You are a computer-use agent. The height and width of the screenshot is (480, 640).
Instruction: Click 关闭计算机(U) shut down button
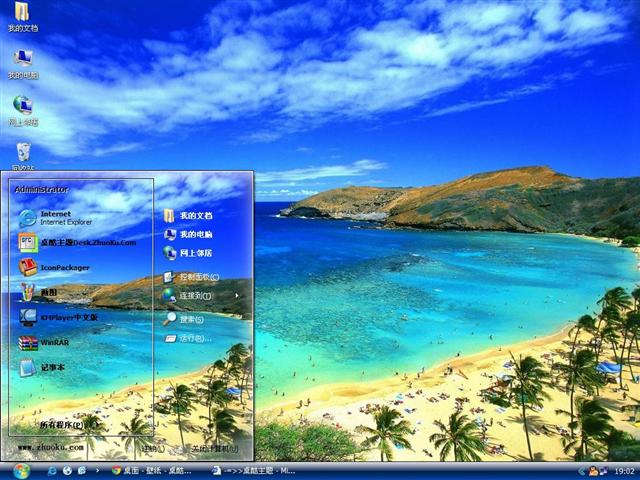coord(215,449)
